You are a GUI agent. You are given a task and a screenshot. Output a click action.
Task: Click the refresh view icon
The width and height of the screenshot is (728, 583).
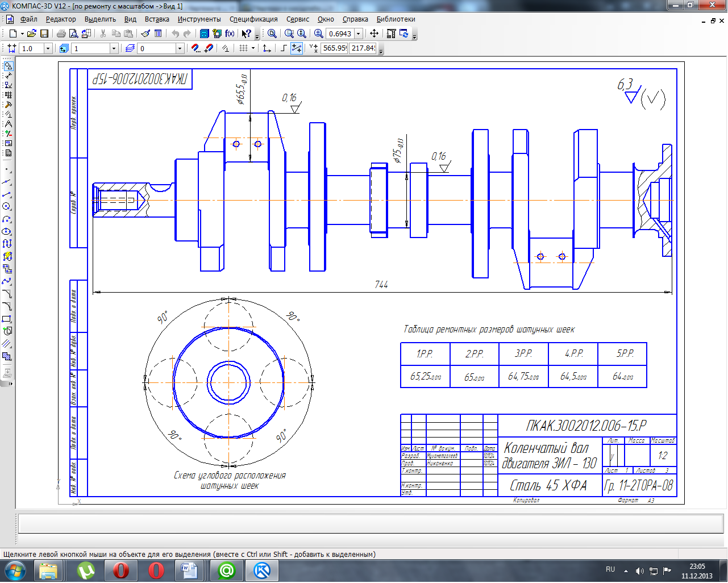click(x=404, y=34)
